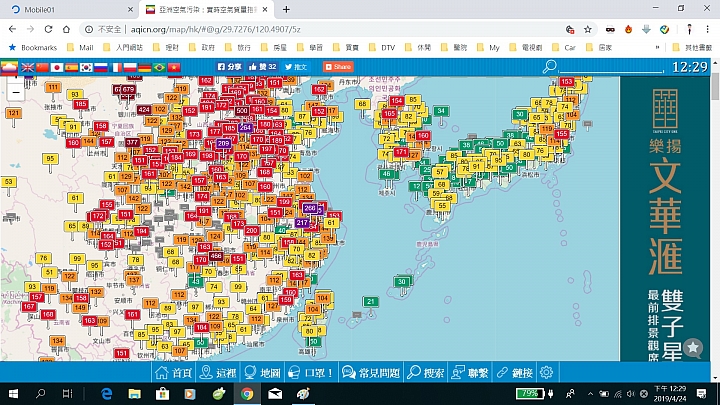
Task: Zoom out the map with minus button
Action: [16, 91]
